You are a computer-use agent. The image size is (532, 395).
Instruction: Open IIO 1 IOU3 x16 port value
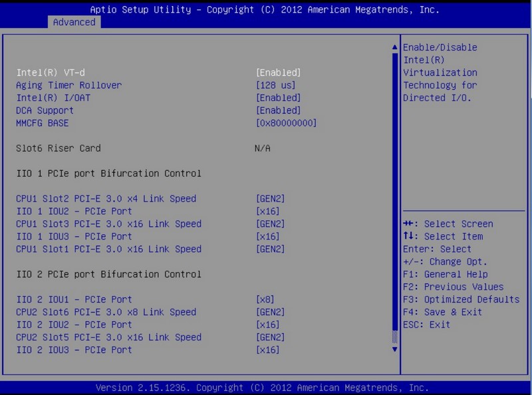pyautogui.click(x=268, y=237)
